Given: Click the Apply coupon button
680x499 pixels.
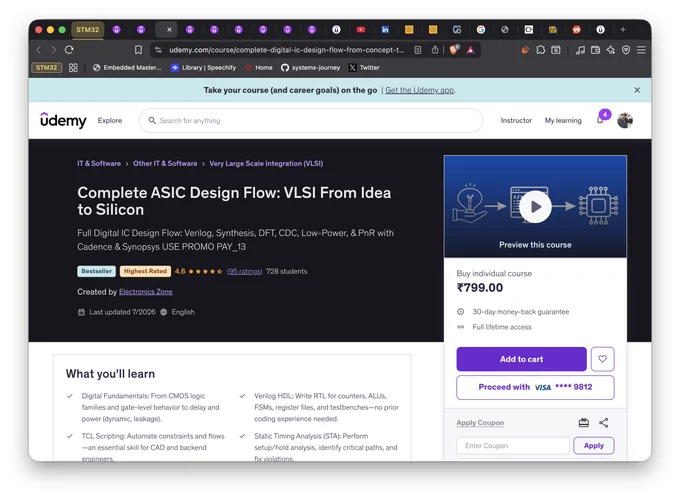Looking at the screenshot, I should pyautogui.click(x=594, y=446).
